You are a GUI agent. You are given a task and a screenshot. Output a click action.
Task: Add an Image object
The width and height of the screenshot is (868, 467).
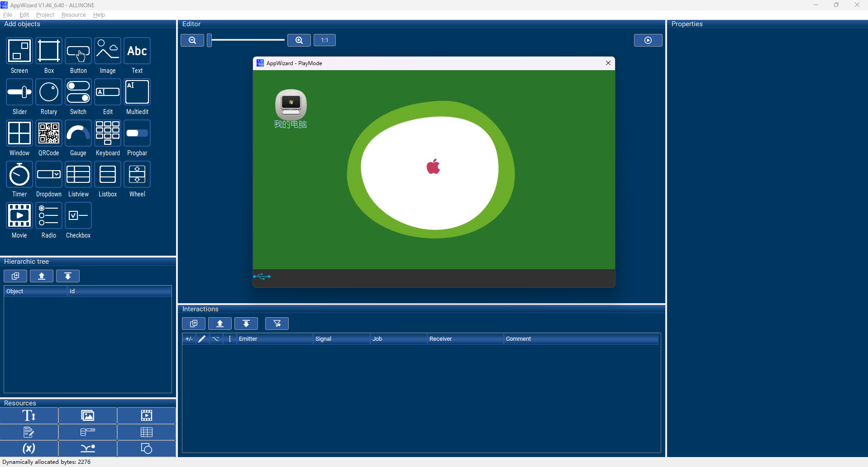(108, 50)
